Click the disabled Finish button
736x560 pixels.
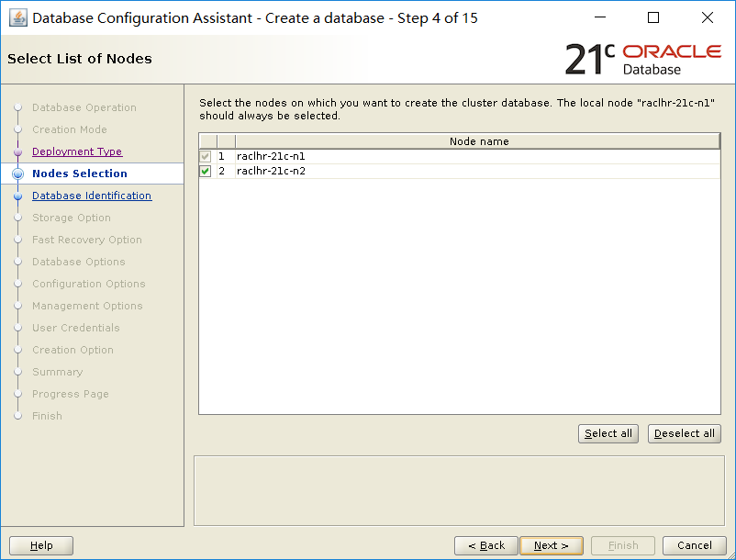pos(623,545)
